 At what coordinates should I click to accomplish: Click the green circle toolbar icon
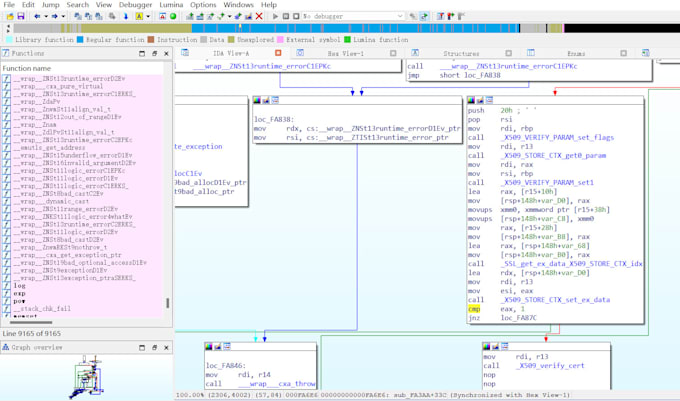pos(173,16)
